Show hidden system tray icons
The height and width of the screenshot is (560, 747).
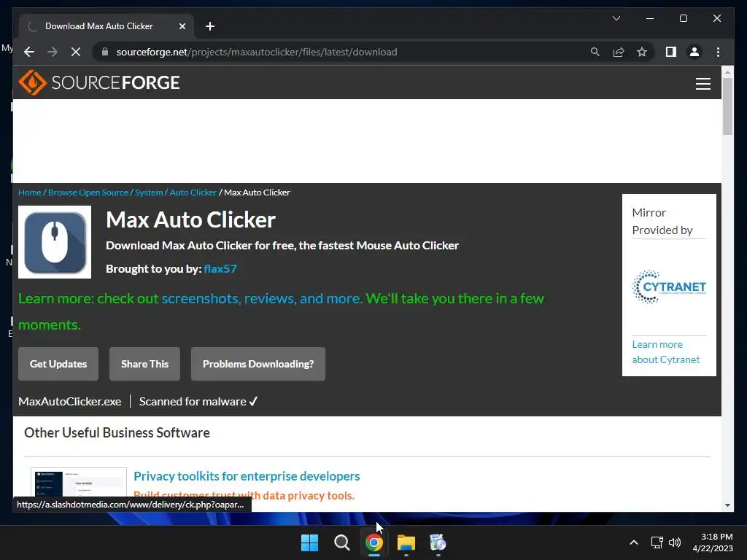[x=634, y=542]
